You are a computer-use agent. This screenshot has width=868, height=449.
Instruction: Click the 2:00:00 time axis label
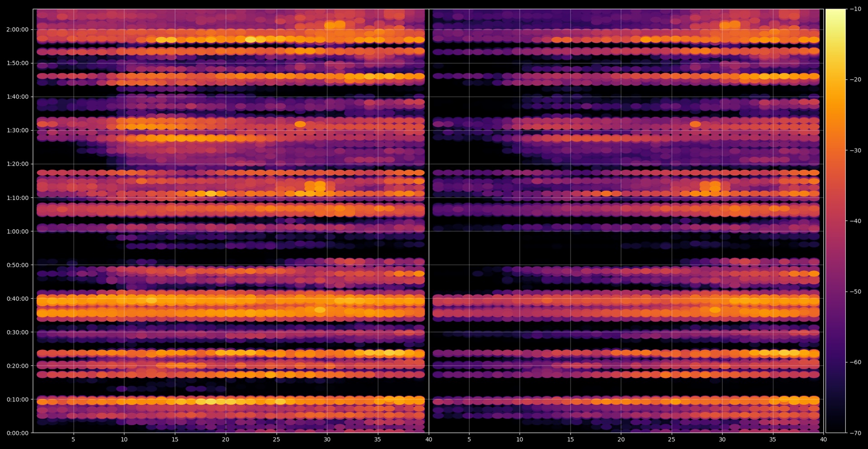(18, 29)
